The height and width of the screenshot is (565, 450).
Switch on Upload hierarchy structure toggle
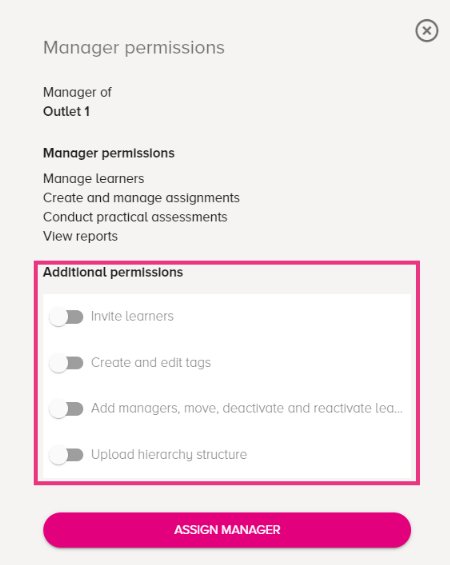[66, 455]
